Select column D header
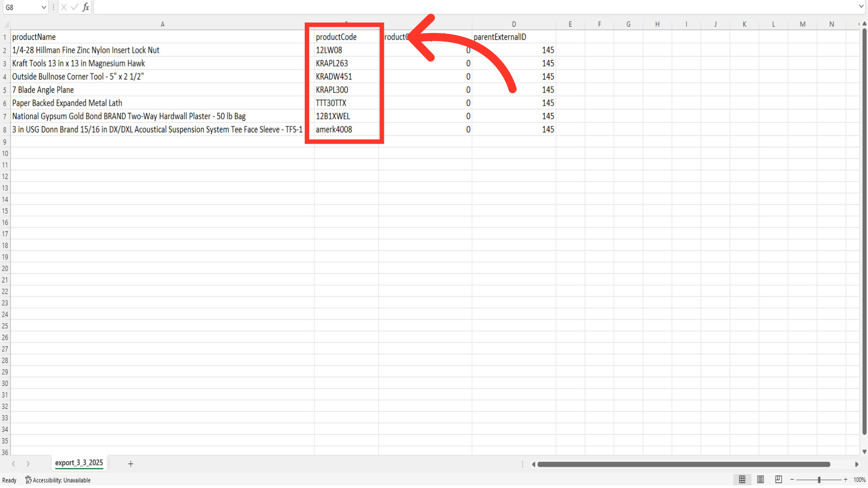Viewport: 868px width, 488px height. (514, 24)
